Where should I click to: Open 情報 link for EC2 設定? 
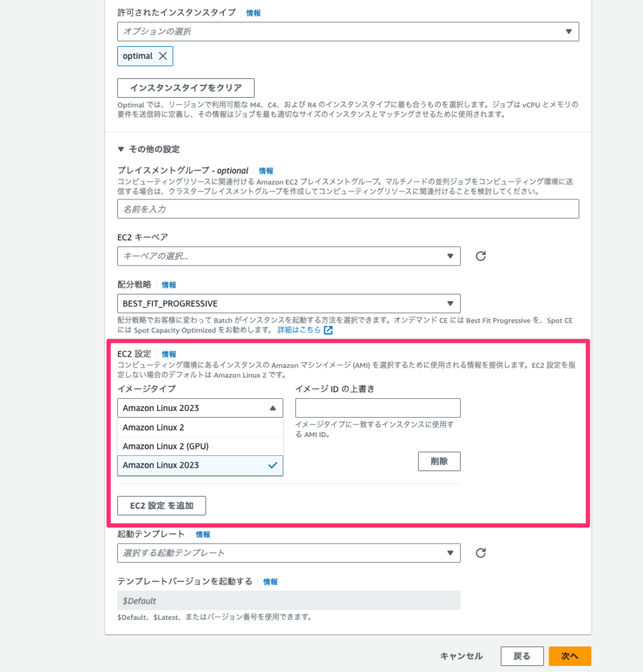coord(169,354)
